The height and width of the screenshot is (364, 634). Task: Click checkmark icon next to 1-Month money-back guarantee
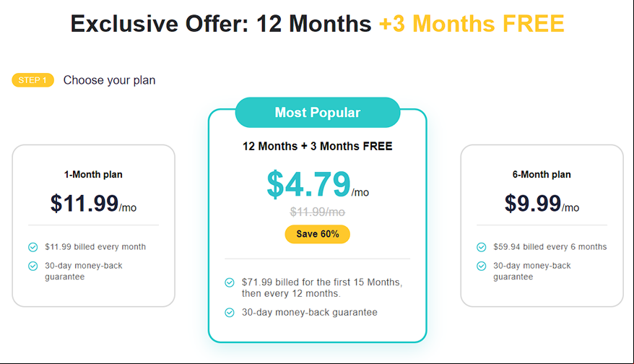point(32,266)
